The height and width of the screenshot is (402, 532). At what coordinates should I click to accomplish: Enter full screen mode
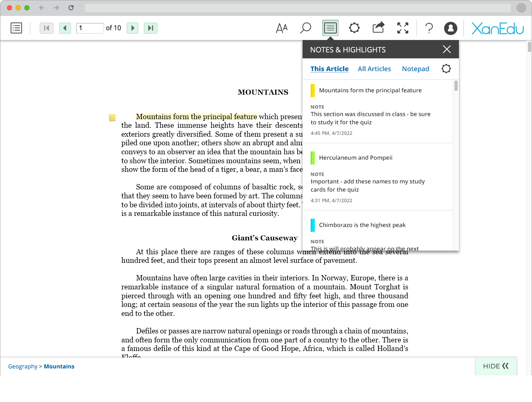[403, 28]
